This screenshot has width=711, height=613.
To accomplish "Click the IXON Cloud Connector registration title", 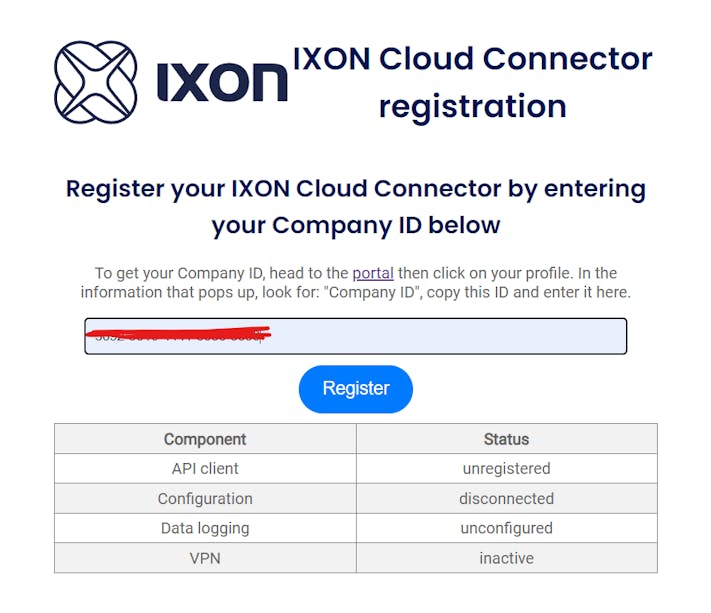I will pos(472,81).
